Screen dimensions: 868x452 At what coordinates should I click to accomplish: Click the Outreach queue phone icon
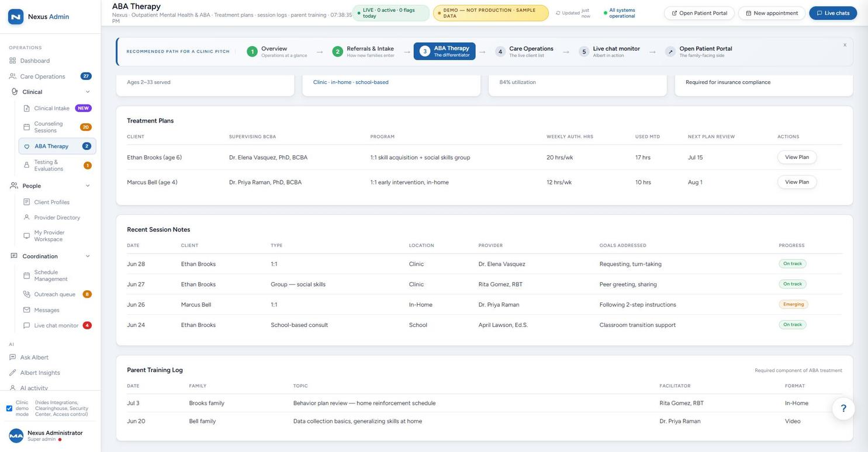tap(26, 294)
